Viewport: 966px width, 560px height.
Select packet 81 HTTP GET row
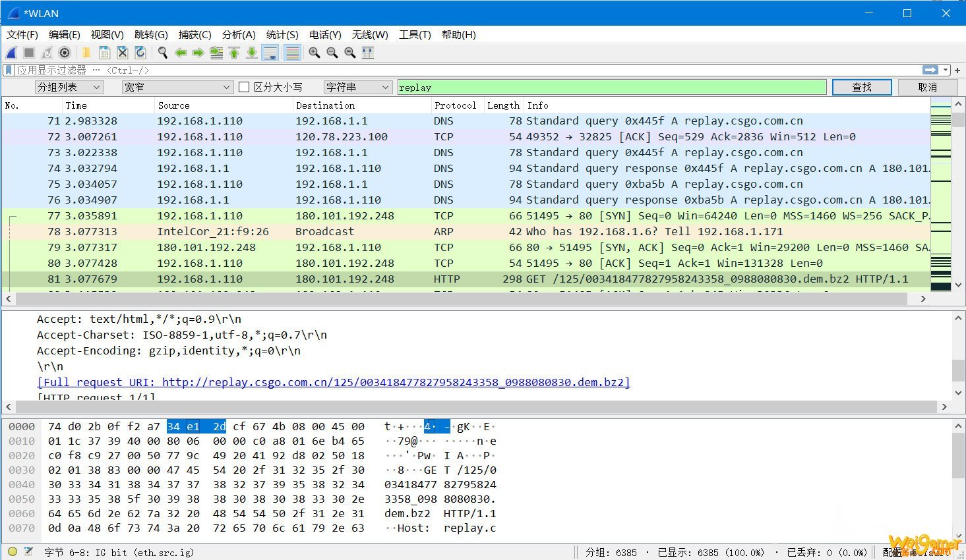[466, 279]
